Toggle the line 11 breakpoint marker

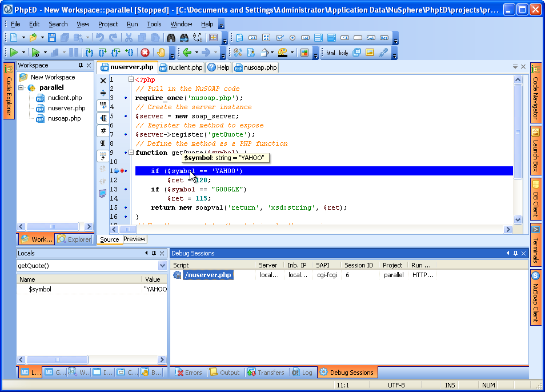pos(122,171)
